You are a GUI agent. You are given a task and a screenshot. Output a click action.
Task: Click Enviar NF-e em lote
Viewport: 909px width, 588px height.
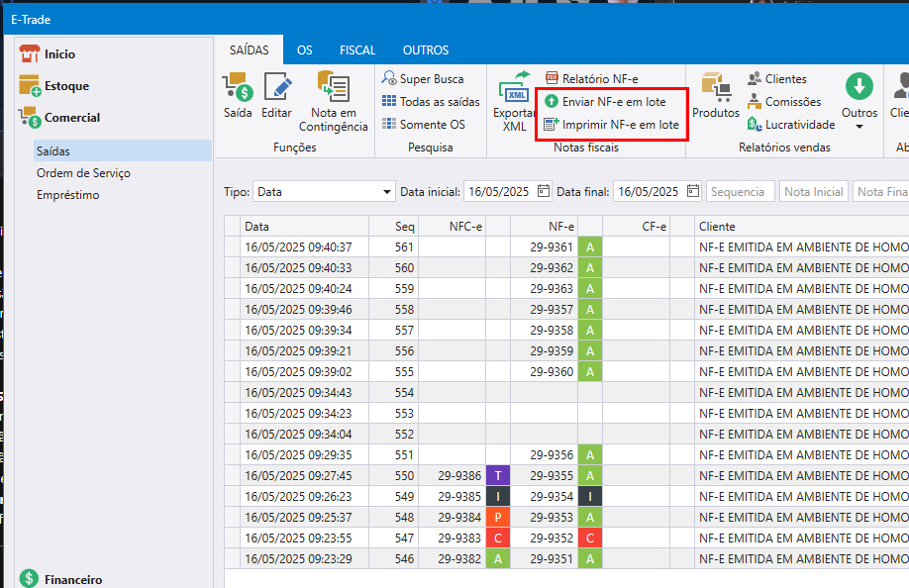coord(606,101)
